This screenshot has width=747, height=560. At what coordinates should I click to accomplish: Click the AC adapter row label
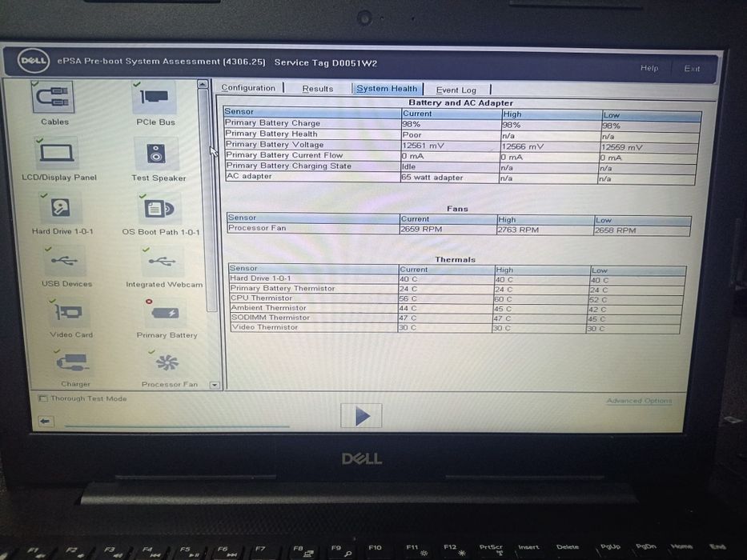tap(249, 176)
